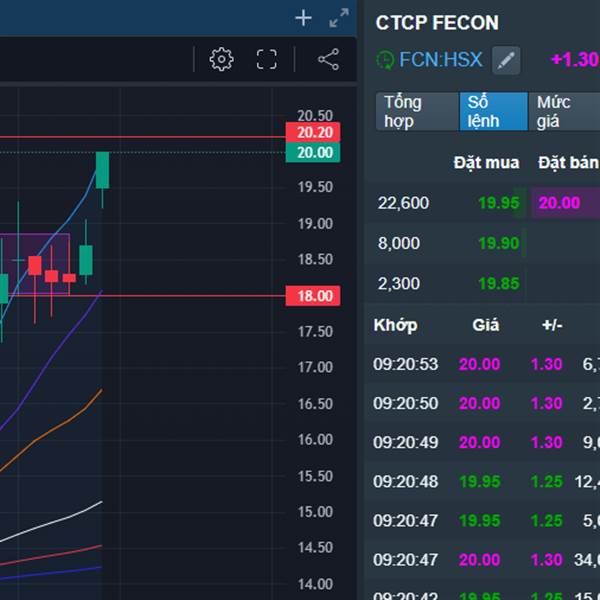Click bid volume 22,600
Image resolution: width=600 pixels, height=600 pixels.
pos(403,203)
